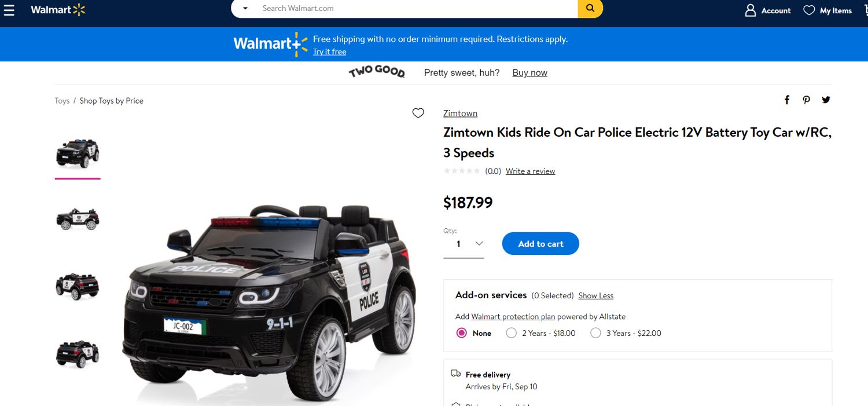Screen dimensions: 868x406
Task: Share product on Facebook
Action: point(787,100)
